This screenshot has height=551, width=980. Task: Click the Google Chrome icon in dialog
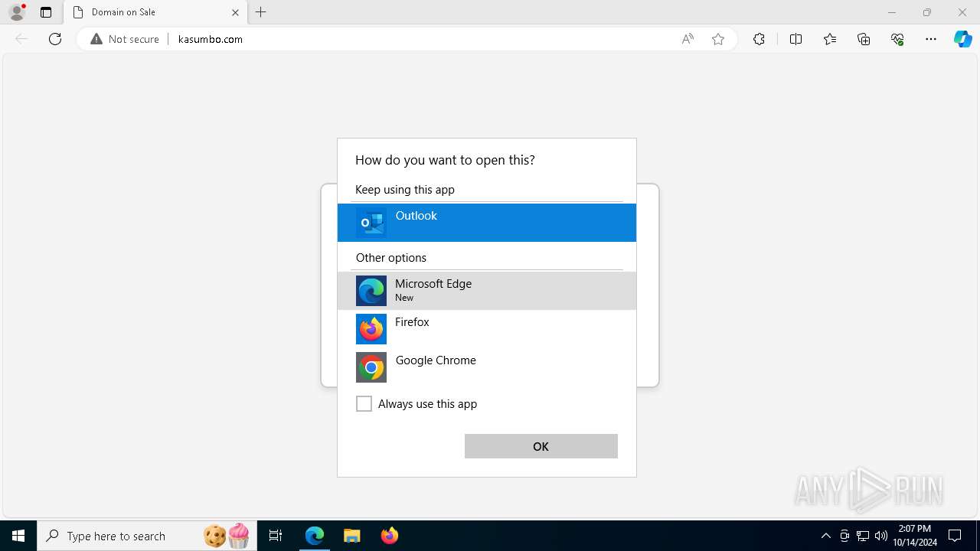[371, 367]
